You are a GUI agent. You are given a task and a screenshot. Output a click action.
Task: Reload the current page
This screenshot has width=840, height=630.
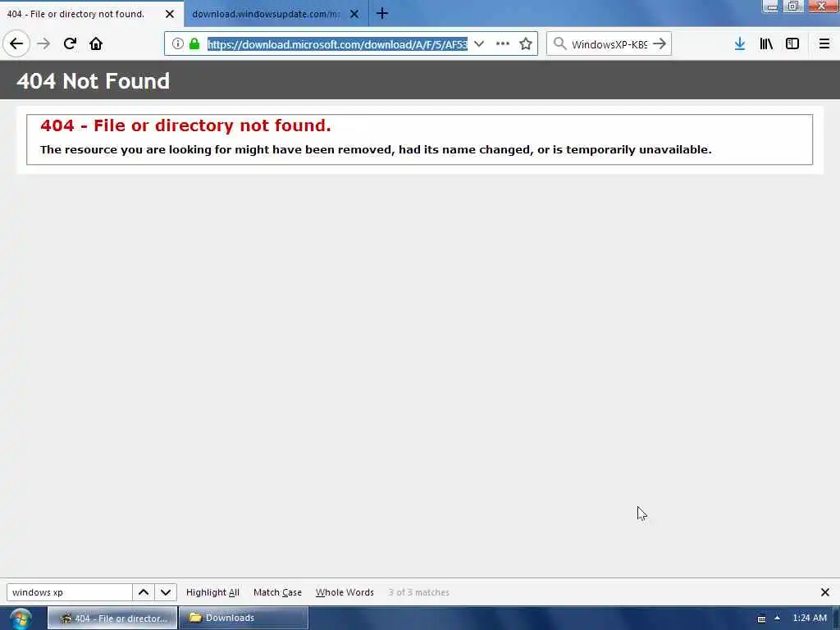[70, 44]
